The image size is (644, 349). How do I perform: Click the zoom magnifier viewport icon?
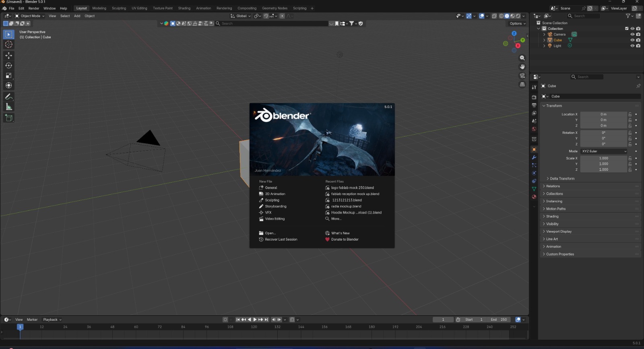(522, 58)
